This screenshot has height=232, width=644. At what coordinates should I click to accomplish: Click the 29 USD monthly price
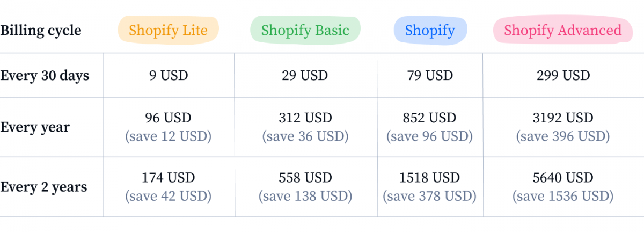[305, 76]
